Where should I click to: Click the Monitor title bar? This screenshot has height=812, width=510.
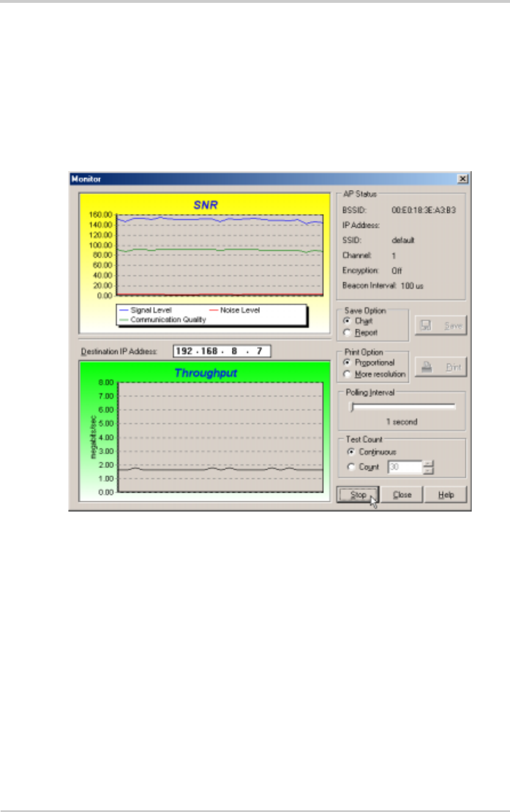[x=269, y=179]
